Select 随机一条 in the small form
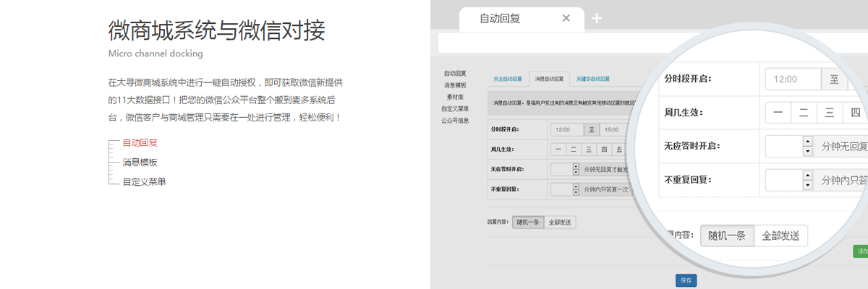Image resolution: width=868 pixels, height=289 pixels. tap(527, 223)
